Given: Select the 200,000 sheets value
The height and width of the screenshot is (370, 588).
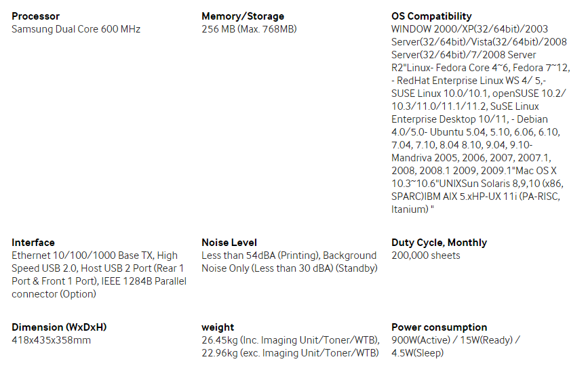Looking at the screenshot, I should [x=425, y=255].
